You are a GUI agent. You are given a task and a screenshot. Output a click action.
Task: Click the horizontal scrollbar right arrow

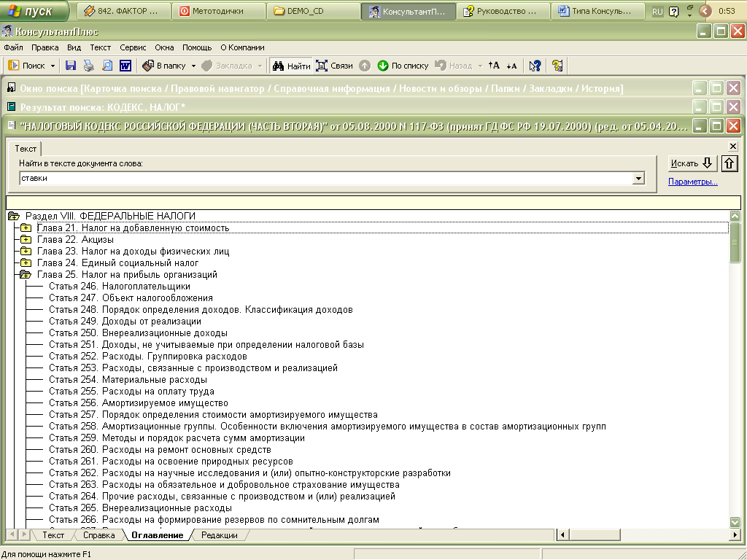coord(735,535)
